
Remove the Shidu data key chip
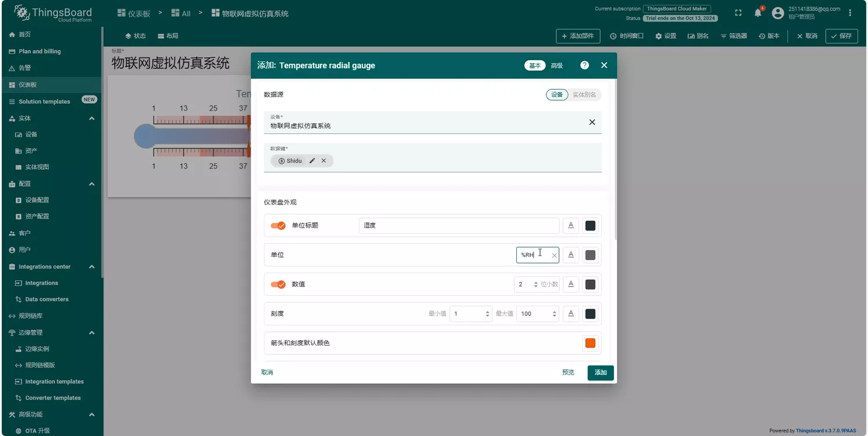tap(323, 161)
